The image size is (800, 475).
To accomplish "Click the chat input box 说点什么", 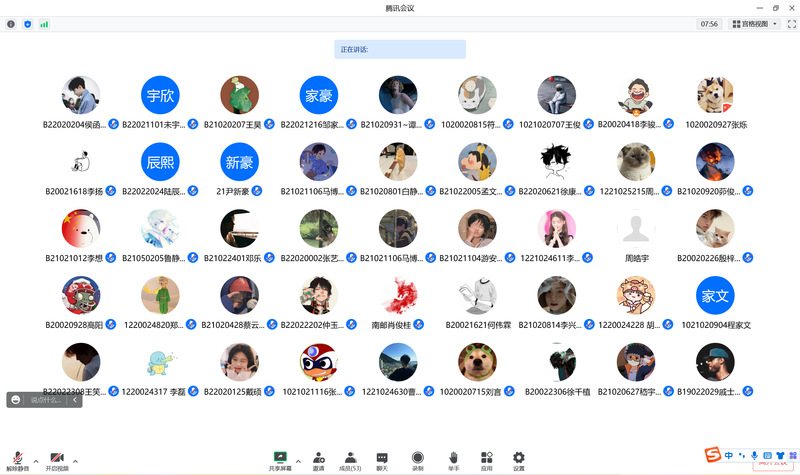I will pyautogui.click(x=45, y=400).
